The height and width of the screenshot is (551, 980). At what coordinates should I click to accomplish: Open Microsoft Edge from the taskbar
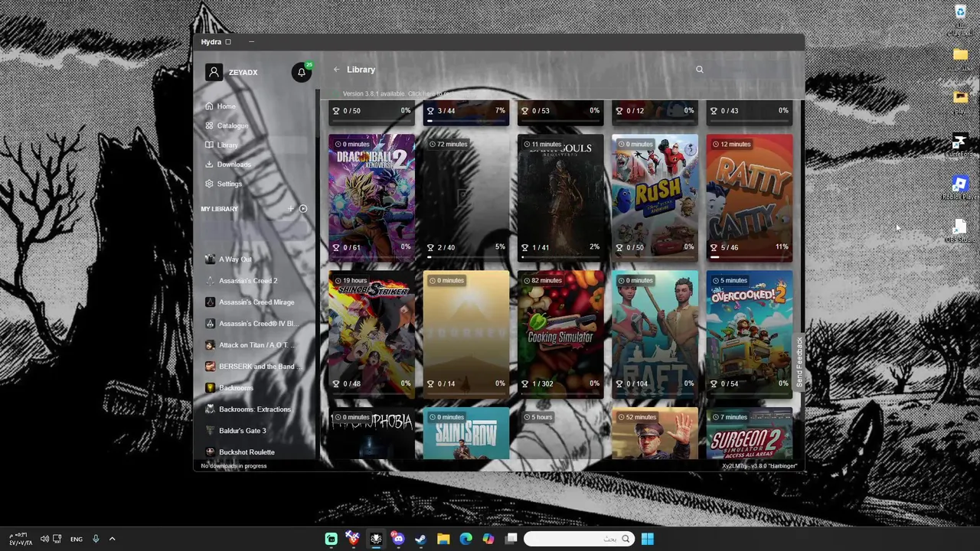465,539
